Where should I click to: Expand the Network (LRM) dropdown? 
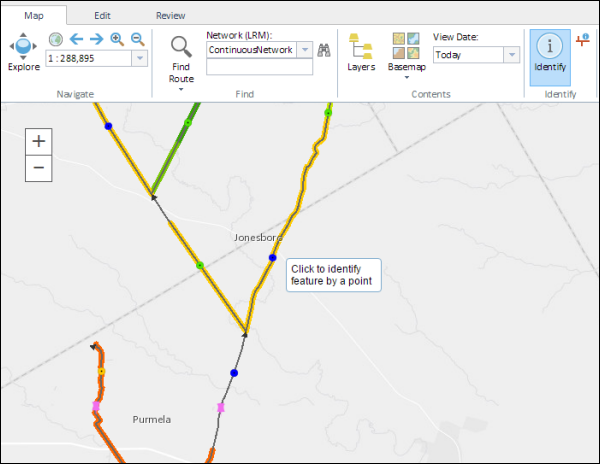[305, 49]
